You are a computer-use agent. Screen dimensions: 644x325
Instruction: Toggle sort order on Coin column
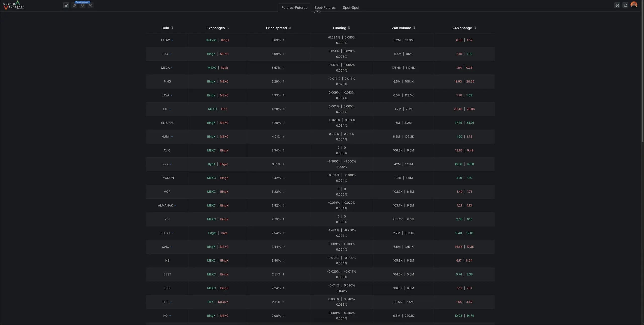click(x=172, y=28)
